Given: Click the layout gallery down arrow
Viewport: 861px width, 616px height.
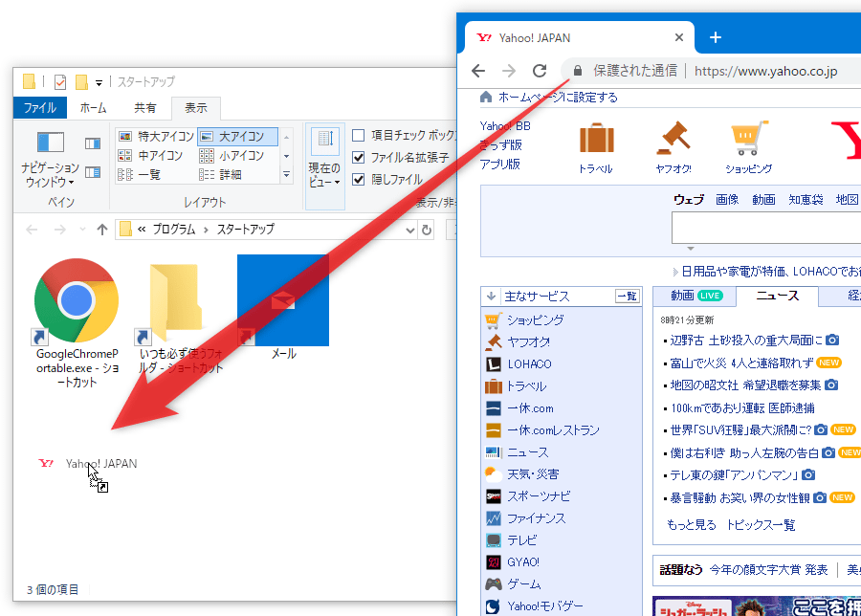Looking at the screenshot, I should [287, 156].
